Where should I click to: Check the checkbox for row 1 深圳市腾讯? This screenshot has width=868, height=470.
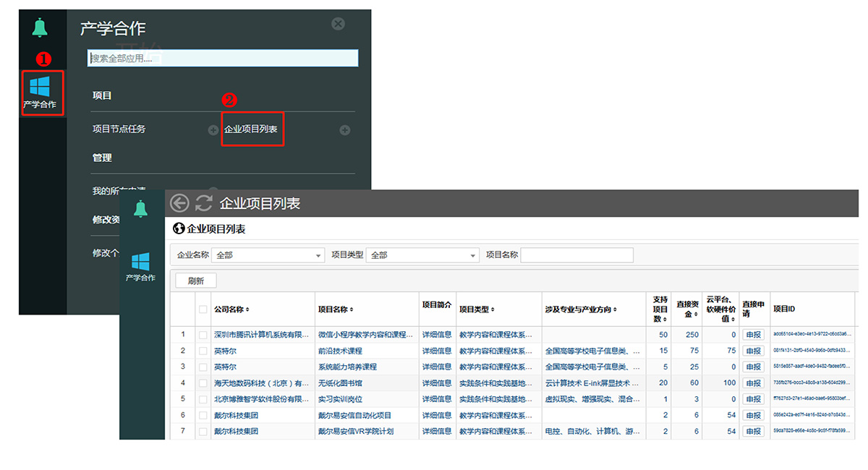pos(203,335)
